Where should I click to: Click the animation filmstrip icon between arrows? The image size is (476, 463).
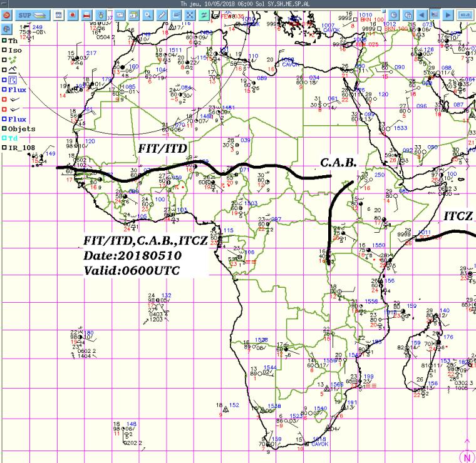pyautogui.click(x=435, y=14)
